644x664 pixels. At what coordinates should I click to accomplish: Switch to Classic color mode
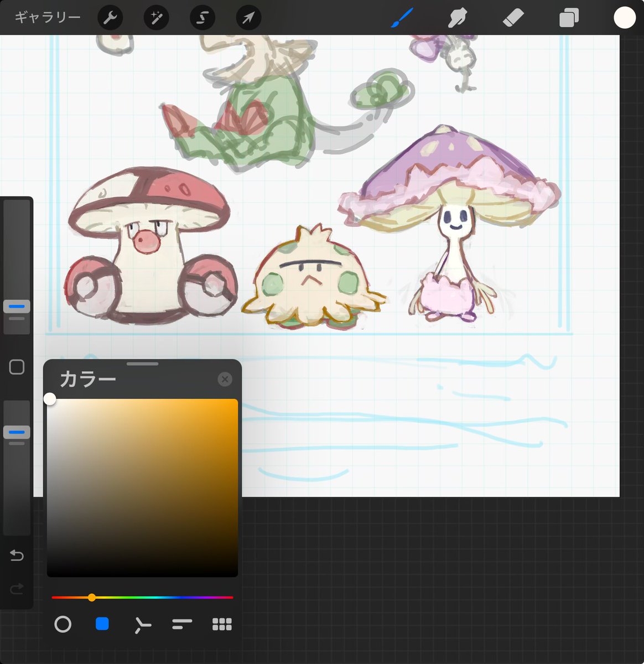[102, 625]
